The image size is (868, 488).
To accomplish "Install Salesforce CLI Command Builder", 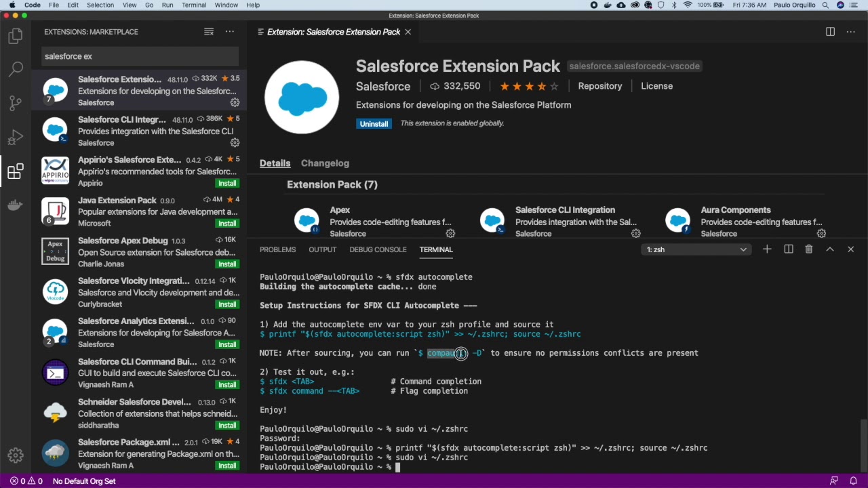I will [227, 385].
